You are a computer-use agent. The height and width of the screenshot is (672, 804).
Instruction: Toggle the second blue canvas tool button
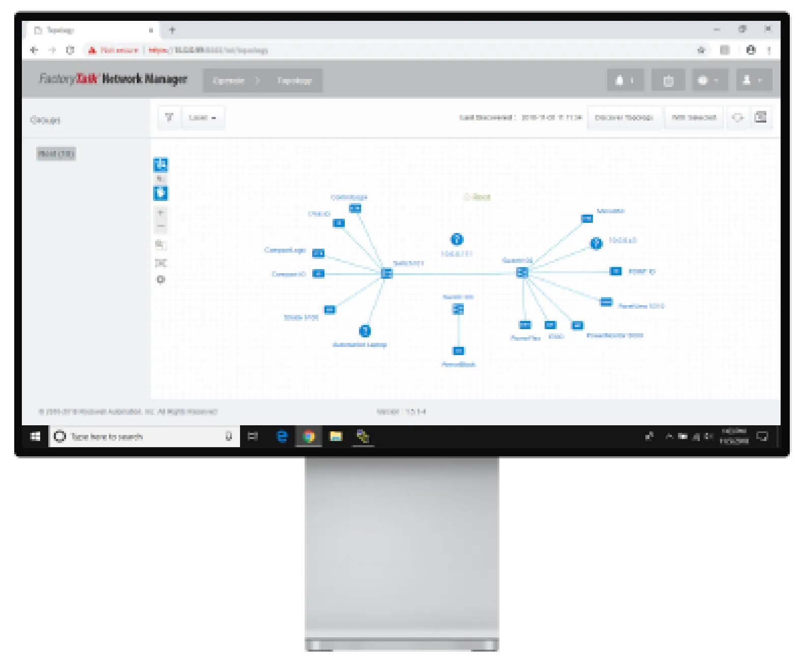coord(161,193)
